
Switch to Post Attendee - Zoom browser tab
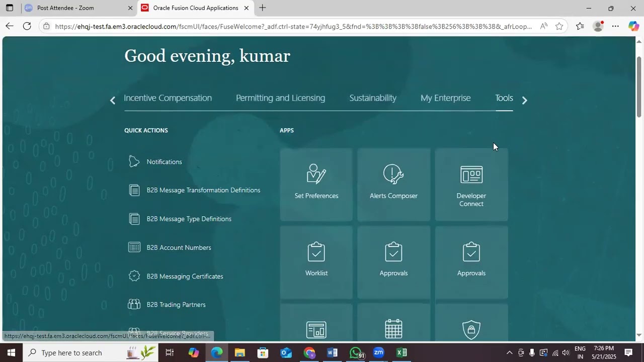79,8
